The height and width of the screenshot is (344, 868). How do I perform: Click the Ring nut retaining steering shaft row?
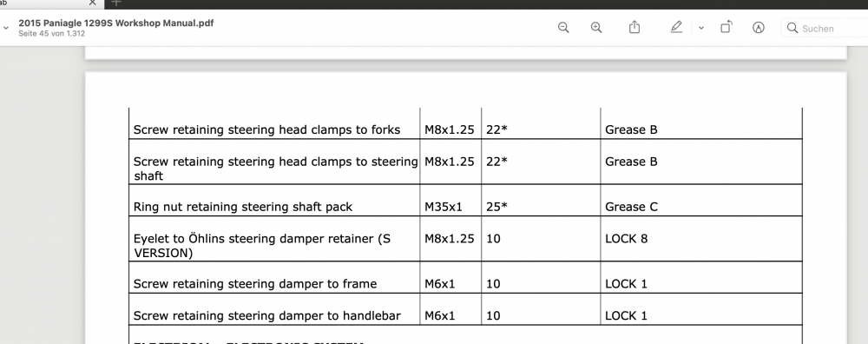(x=465, y=201)
